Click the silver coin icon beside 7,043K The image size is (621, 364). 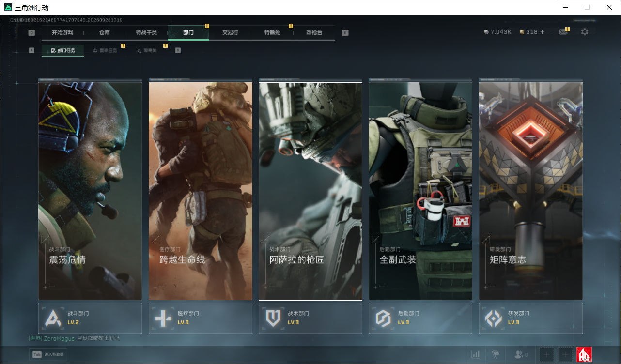pyautogui.click(x=486, y=32)
